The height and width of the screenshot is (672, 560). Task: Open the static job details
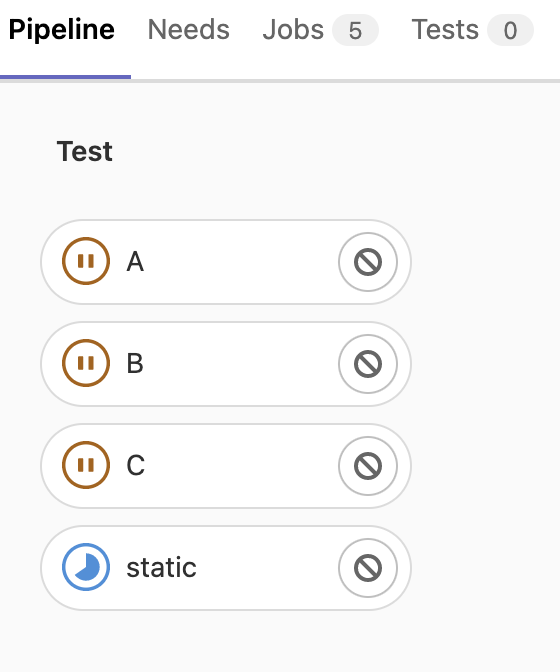[162, 567]
